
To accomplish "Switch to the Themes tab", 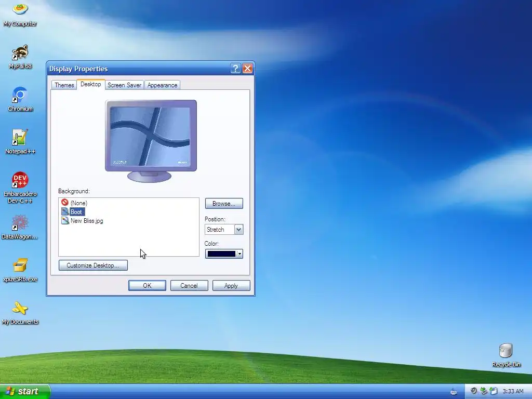I will pos(64,85).
